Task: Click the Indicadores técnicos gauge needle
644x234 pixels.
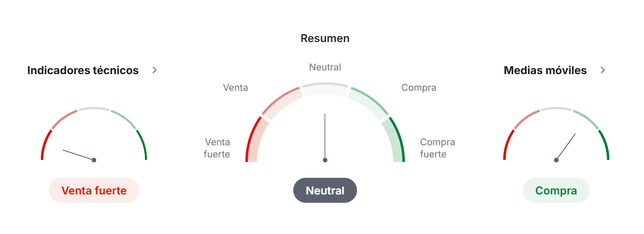Action: (78, 154)
